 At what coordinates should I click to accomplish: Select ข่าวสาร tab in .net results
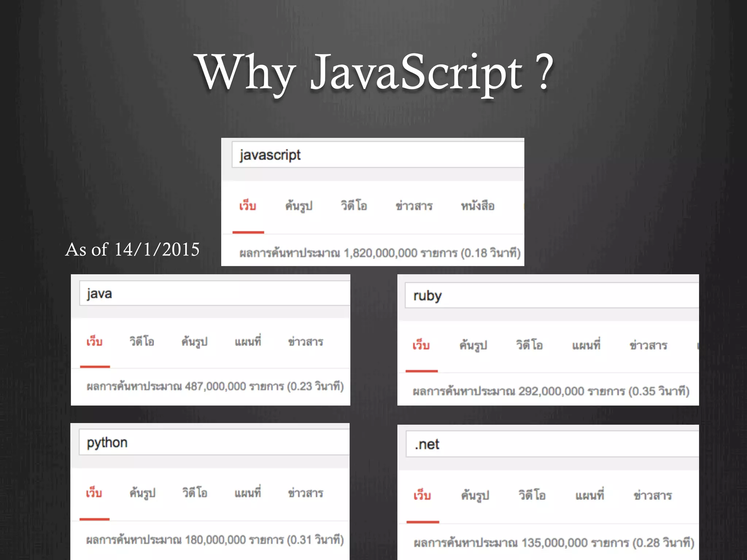tap(653, 495)
